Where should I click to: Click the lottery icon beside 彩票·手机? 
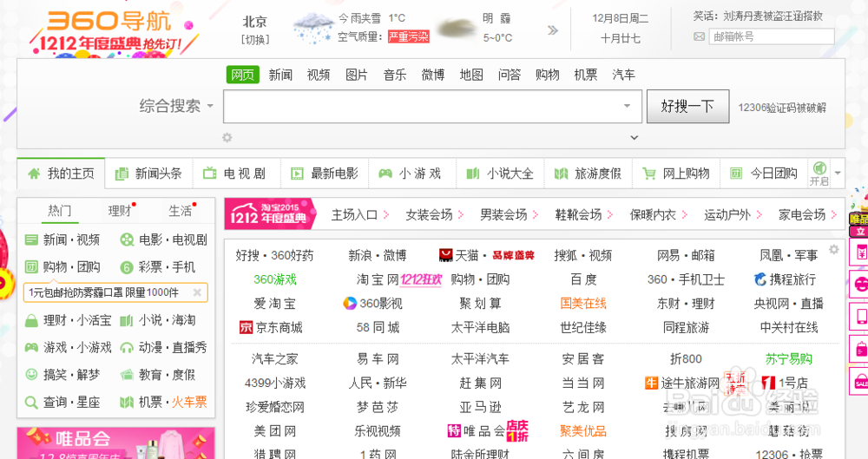[127, 267]
